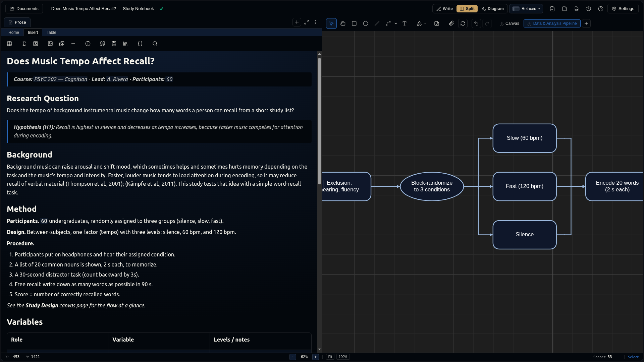Insert image gallery icon

pos(62,44)
